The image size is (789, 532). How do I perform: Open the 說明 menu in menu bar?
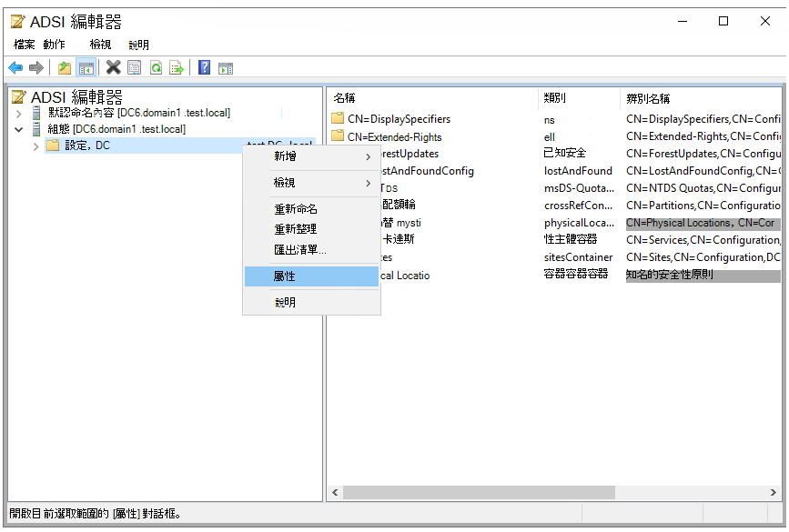coord(139,45)
